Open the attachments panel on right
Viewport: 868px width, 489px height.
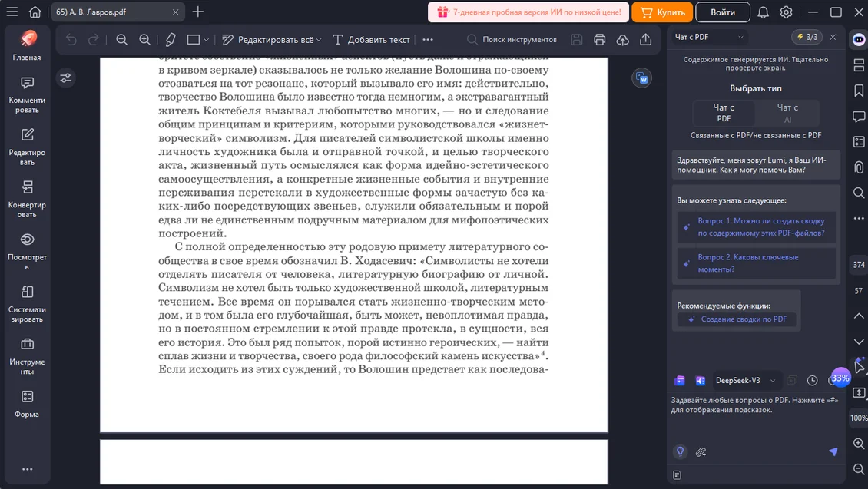[859, 167]
